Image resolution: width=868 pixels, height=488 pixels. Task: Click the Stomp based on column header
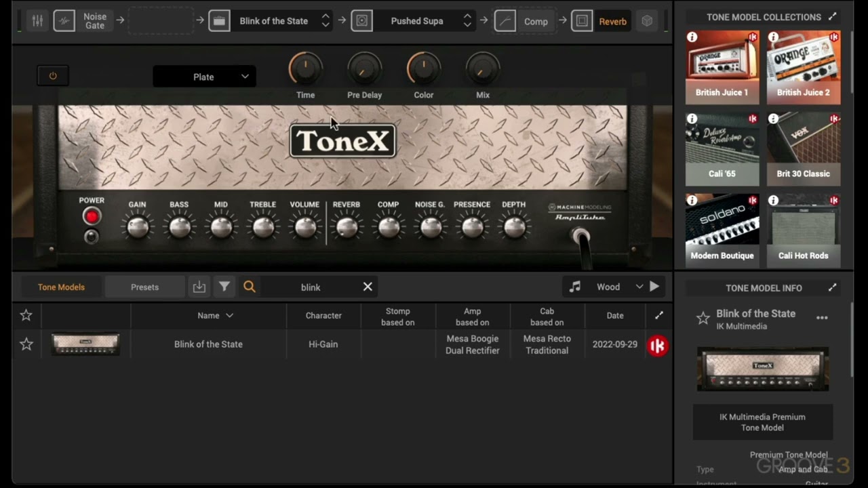(398, 317)
